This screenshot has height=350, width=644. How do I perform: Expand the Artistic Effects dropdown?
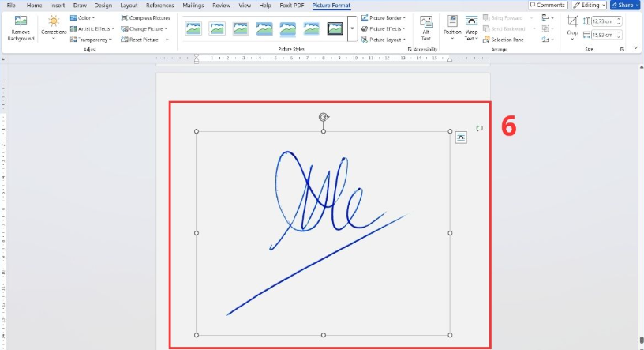(x=92, y=28)
